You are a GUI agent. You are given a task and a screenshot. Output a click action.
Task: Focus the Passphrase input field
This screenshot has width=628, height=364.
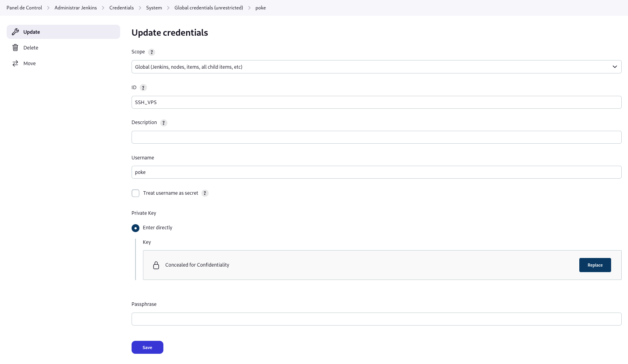[x=376, y=319]
